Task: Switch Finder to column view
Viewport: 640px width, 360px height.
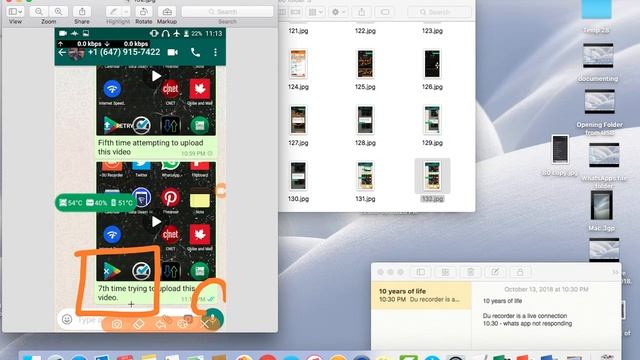Action: [282, 12]
